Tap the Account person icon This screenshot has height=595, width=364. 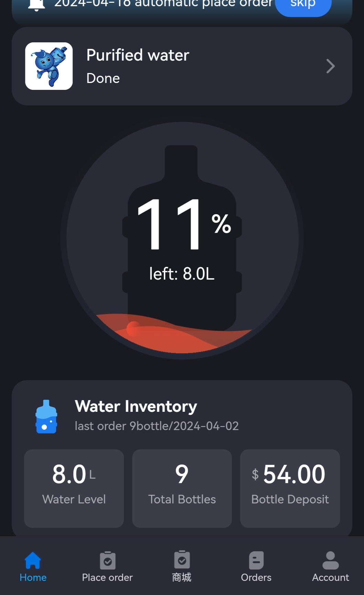[x=331, y=560]
